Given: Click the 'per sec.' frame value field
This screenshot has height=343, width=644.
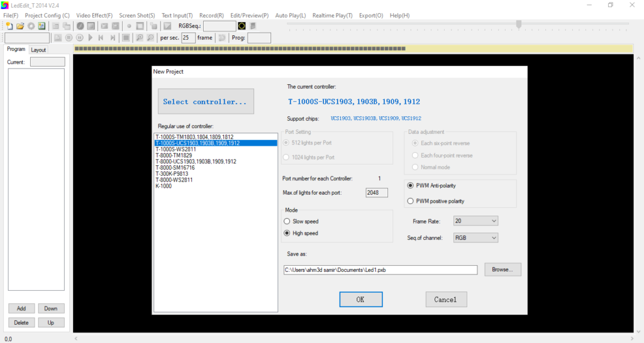Looking at the screenshot, I should point(187,38).
